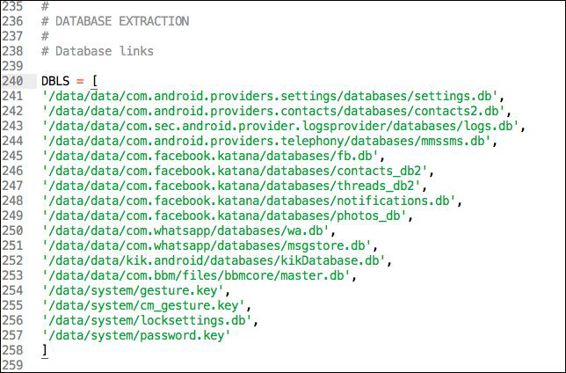Click the locksettings.db path string
This screenshot has width=566, height=373.
point(147,321)
